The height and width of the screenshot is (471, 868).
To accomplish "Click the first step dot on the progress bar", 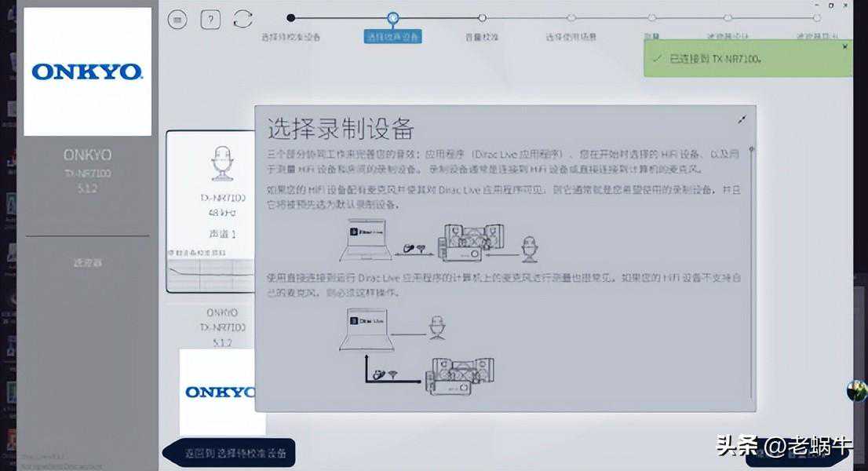I will (x=291, y=17).
